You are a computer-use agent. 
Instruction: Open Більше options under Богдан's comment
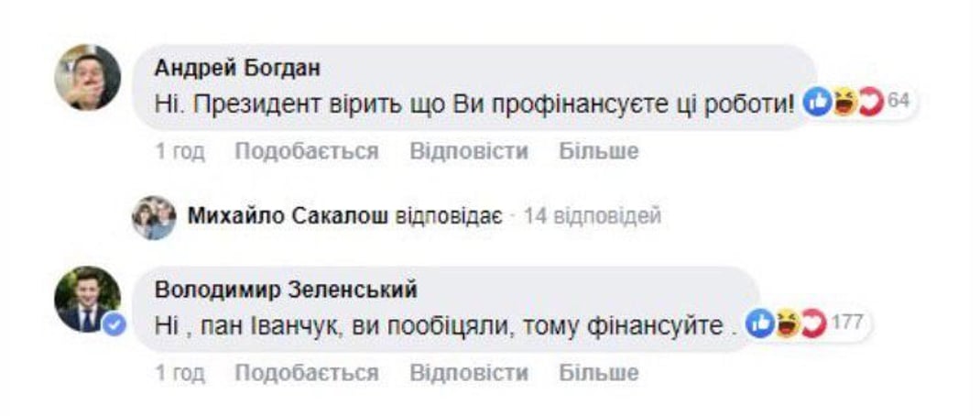tap(598, 151)
